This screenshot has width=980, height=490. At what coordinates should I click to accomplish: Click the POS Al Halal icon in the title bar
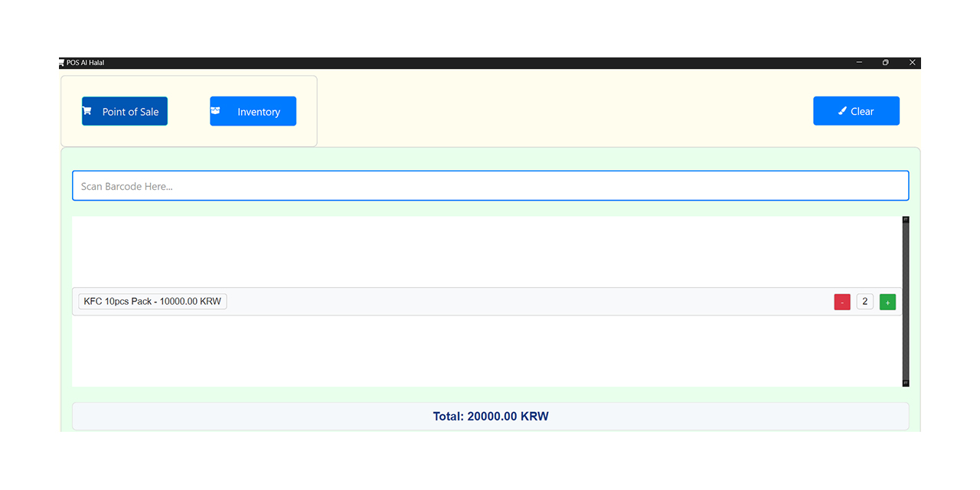61,62
